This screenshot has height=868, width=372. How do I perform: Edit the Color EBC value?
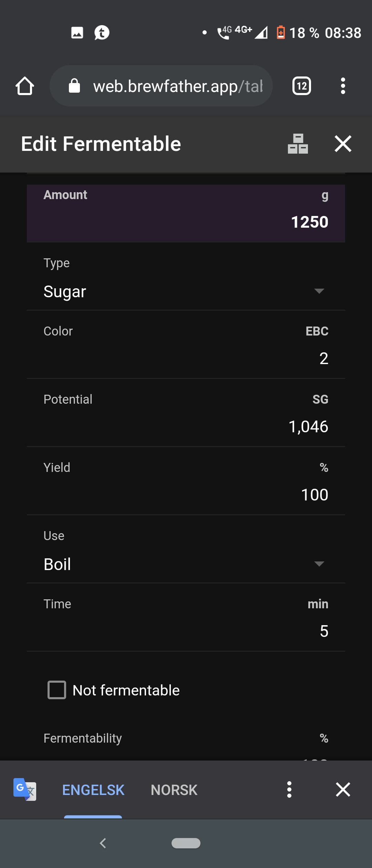click(186, 345)
